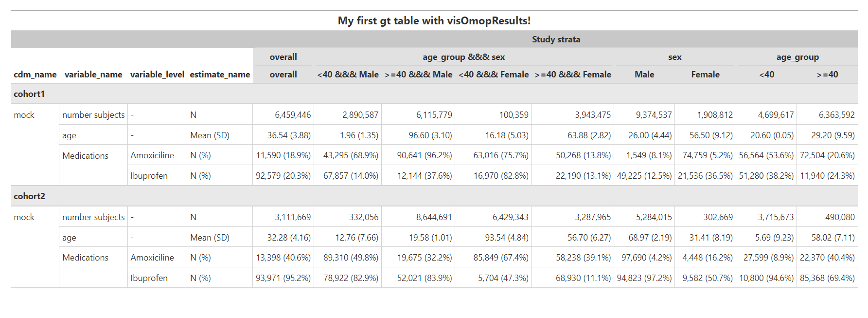868x318 pixels.
Task: Click the cdm_name column header
Action: [35, 75]
